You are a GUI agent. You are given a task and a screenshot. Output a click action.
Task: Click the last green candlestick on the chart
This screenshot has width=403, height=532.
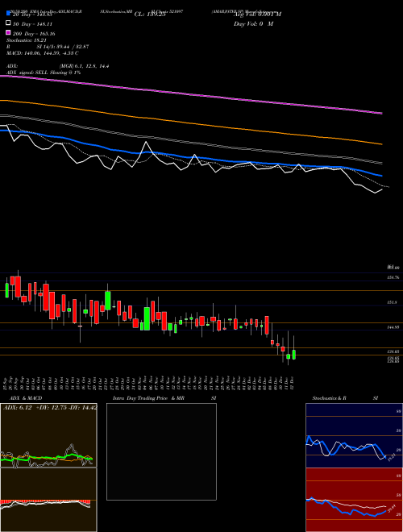(293, 355)
